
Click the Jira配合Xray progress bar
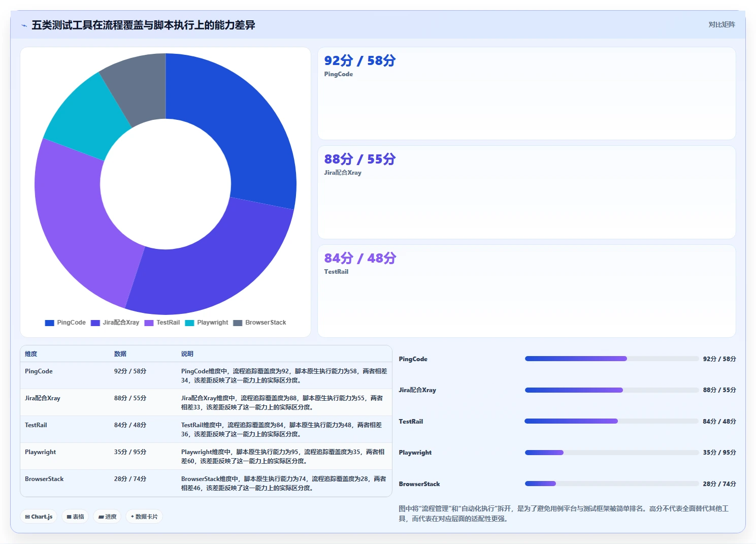(612, 390)
